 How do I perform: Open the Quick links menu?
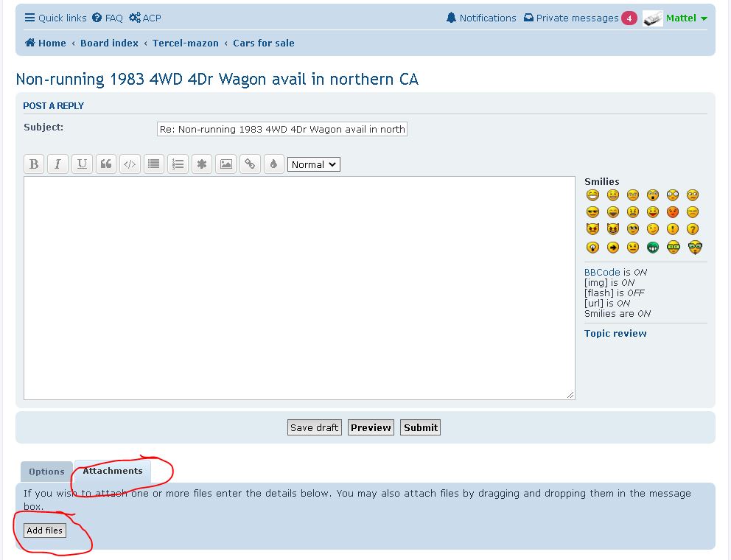(55, 18)
